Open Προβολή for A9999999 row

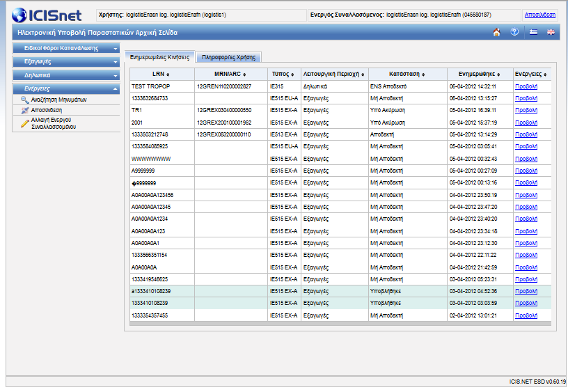(526, 171)
